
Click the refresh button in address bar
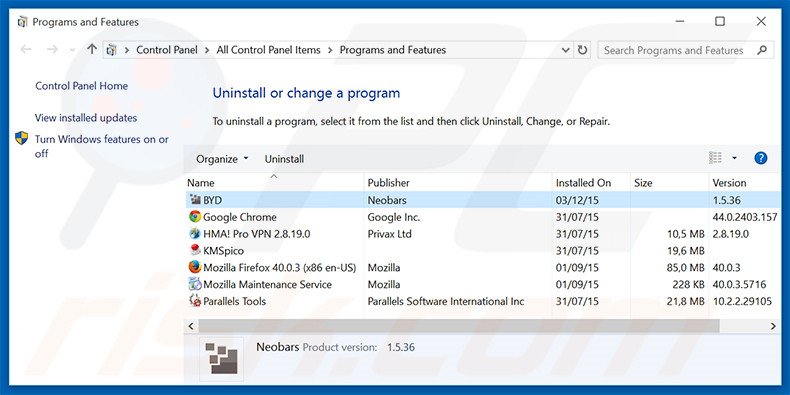click(582, 50)
